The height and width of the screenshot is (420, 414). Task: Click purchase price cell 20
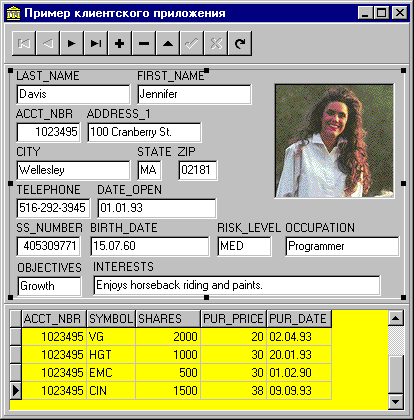(x=233, y=337)
